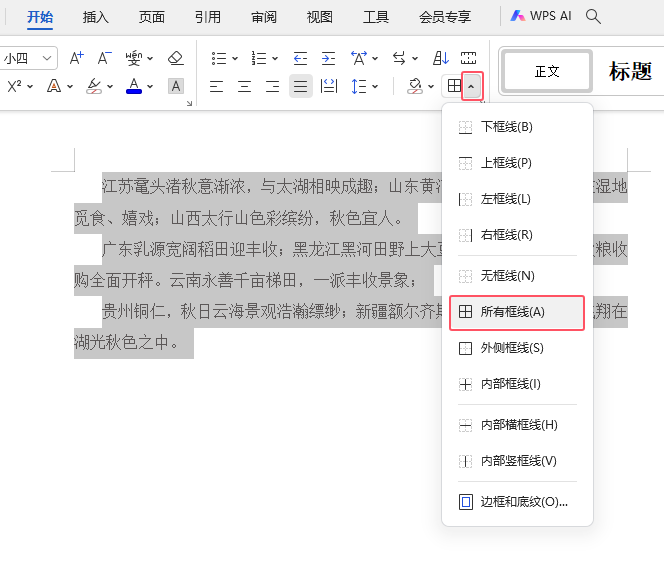Open the bulleted list dropdown arrow
The image size is (664, 562).
[235, 58]
